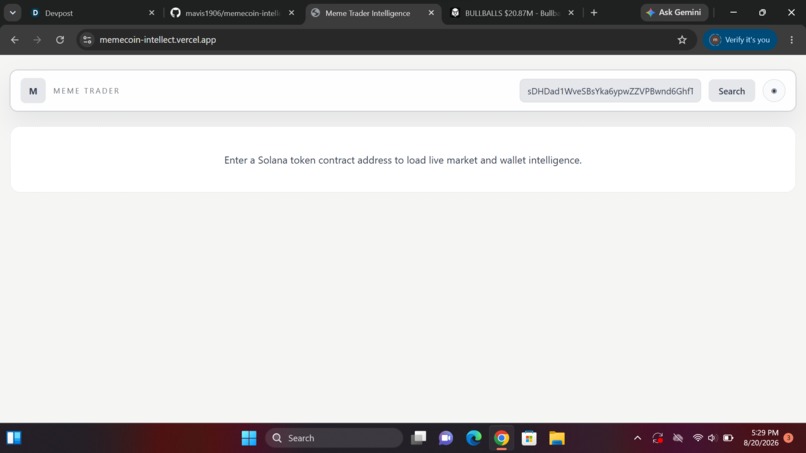Open the notification badge in system tray

point(789,438)
